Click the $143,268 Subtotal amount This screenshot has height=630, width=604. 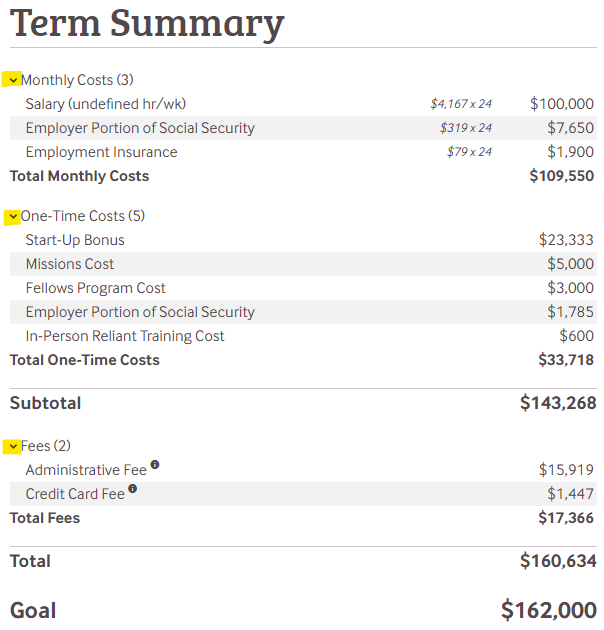pyautogui.click(x=558, y=403)
